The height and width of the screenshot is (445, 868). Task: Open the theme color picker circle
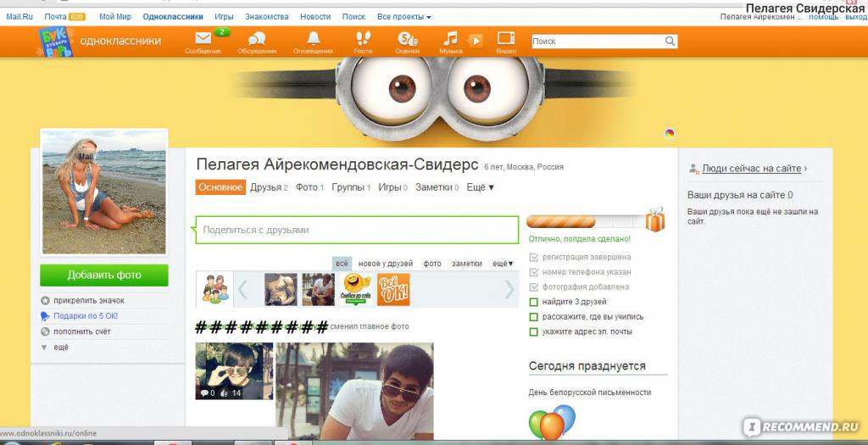[670, 133]
